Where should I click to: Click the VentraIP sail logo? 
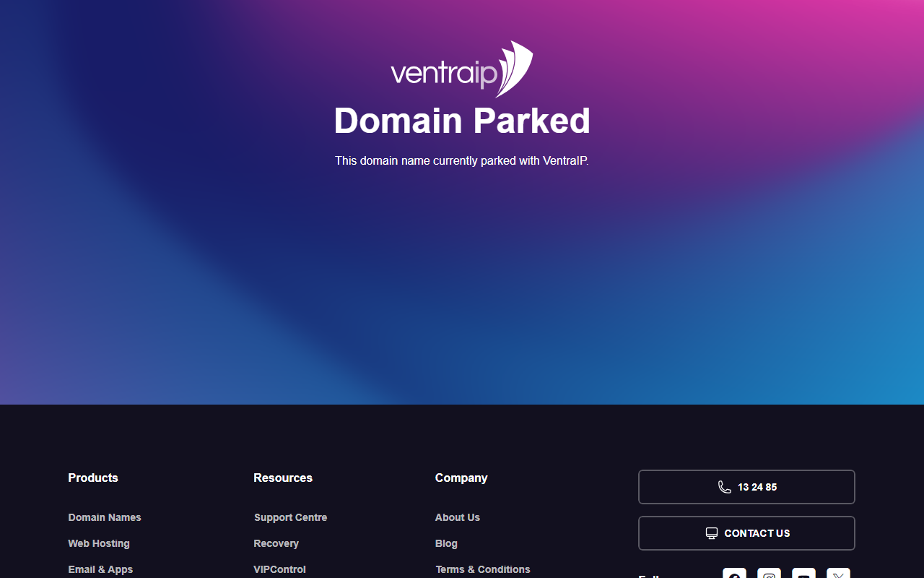pyautogui.click(x=462, y=69)
